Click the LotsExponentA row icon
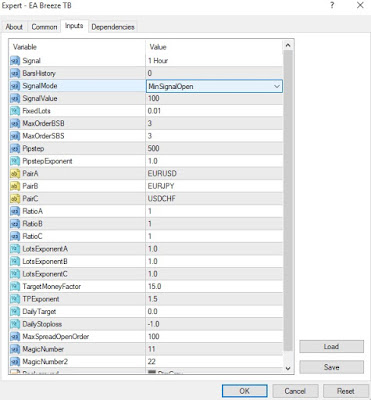 click(x=15, y=249)
